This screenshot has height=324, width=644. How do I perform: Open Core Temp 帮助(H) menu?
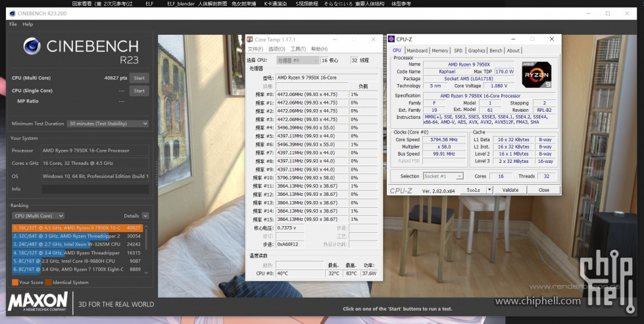pyautogui.click(x=320, y=49)
